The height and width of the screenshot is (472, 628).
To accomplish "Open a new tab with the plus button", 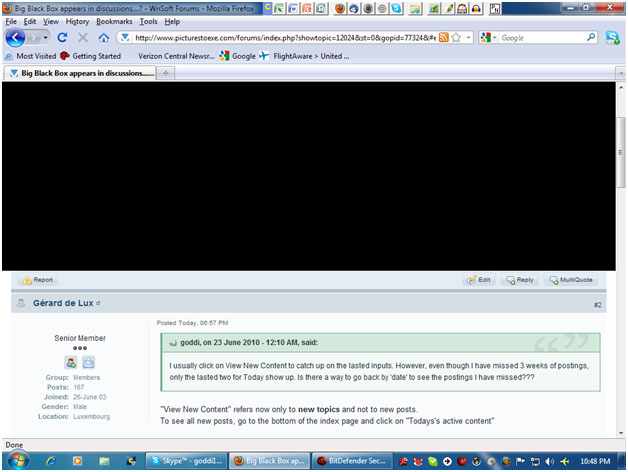I will 166,74.
